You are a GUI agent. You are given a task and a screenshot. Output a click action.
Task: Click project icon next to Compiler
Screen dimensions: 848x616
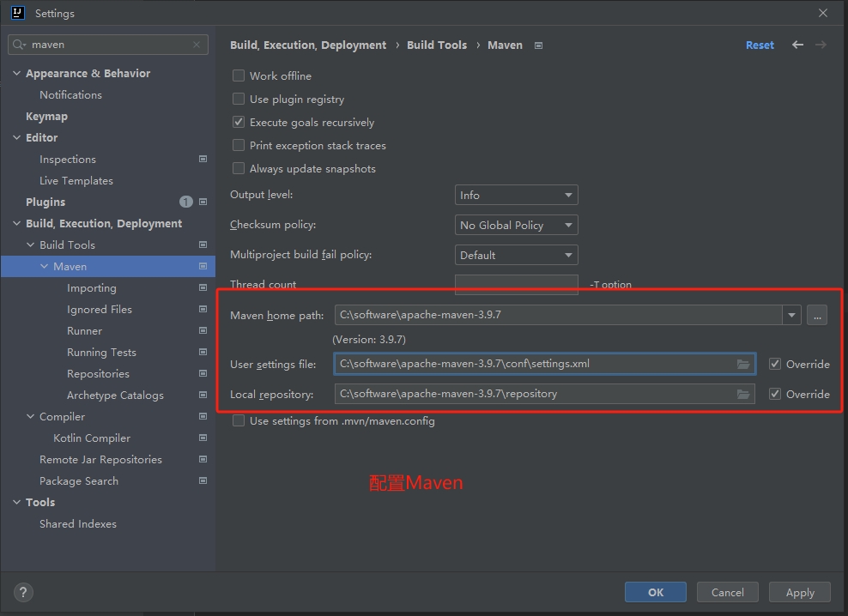pyautogui.click(x=203, y=416)
